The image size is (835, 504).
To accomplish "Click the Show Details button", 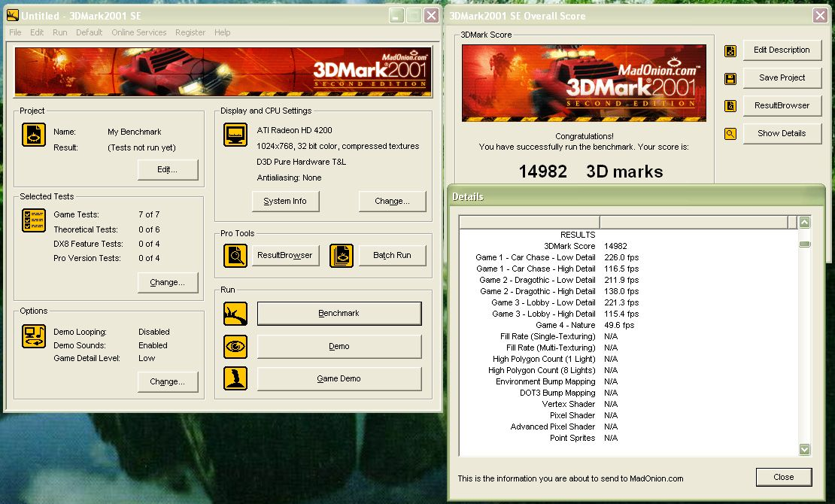I will tap(782, 133).
